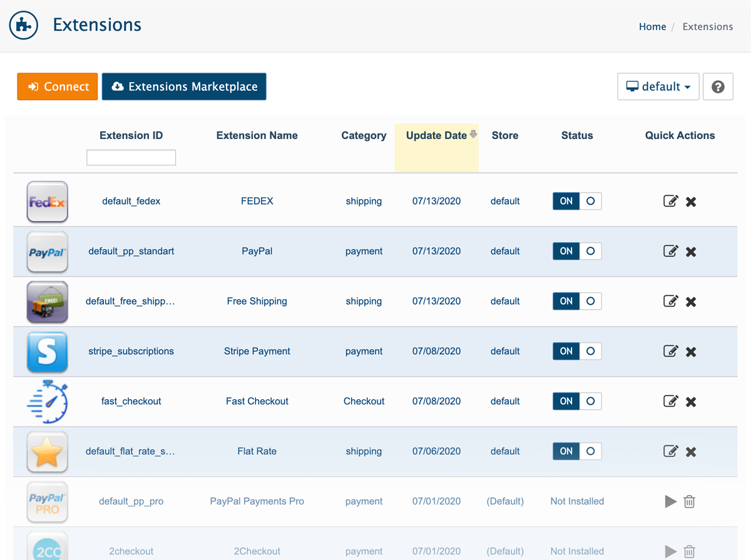This screenshot has height=560, width=751.
Task: Click the Connect button
Action: [58, 86]
